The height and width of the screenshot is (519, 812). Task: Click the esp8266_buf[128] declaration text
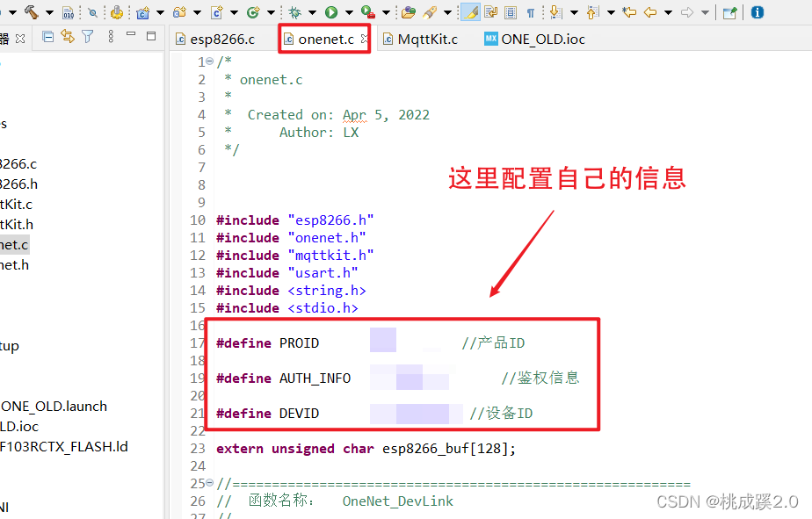pyautogui.click(x=449, y=449)
